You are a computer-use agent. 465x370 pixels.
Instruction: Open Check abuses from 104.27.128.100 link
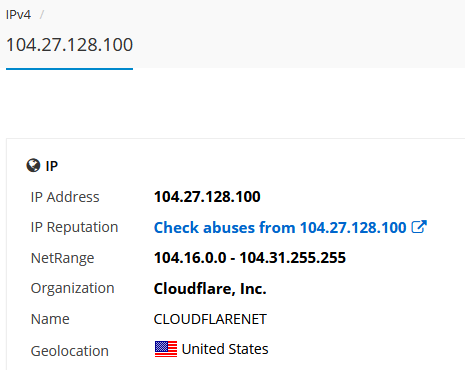click(280, 228)
